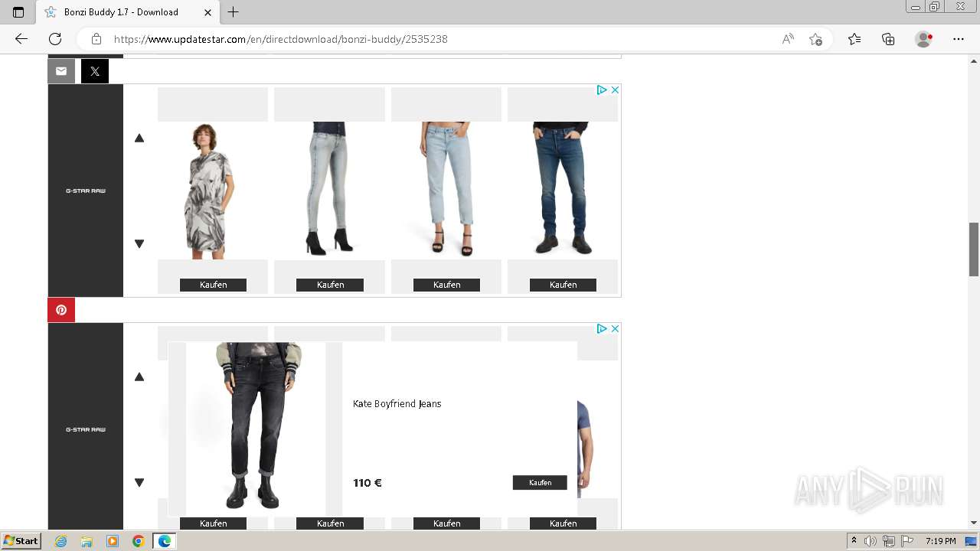View site info via the lock icon

click(x=96, y=39)
